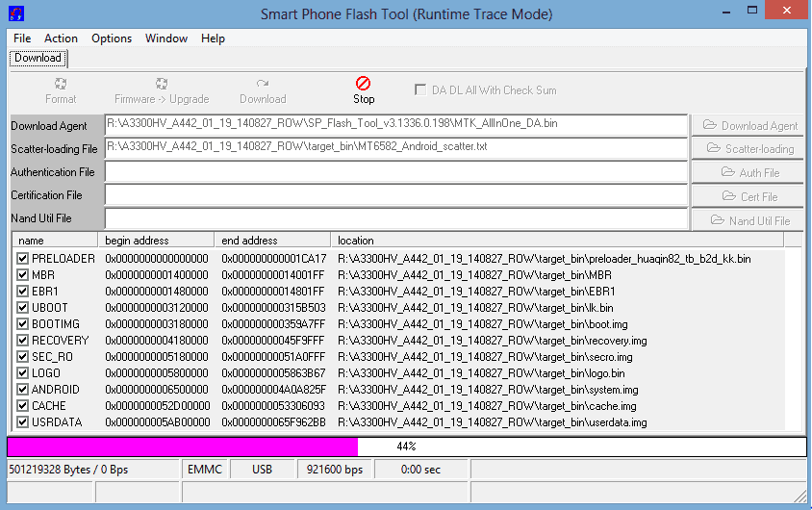
Task: Uncheck the LOGO partition checkbox
Action: coord(22,372)
